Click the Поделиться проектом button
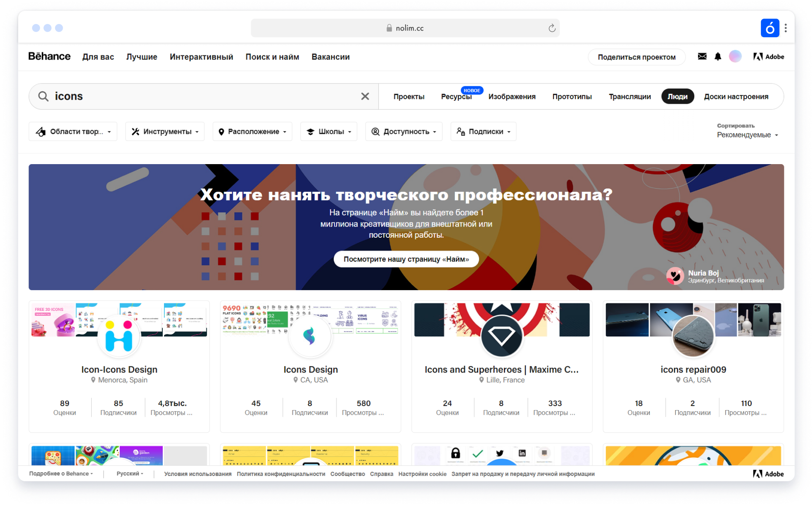This screenshot has width=812, height=506. 636,57
